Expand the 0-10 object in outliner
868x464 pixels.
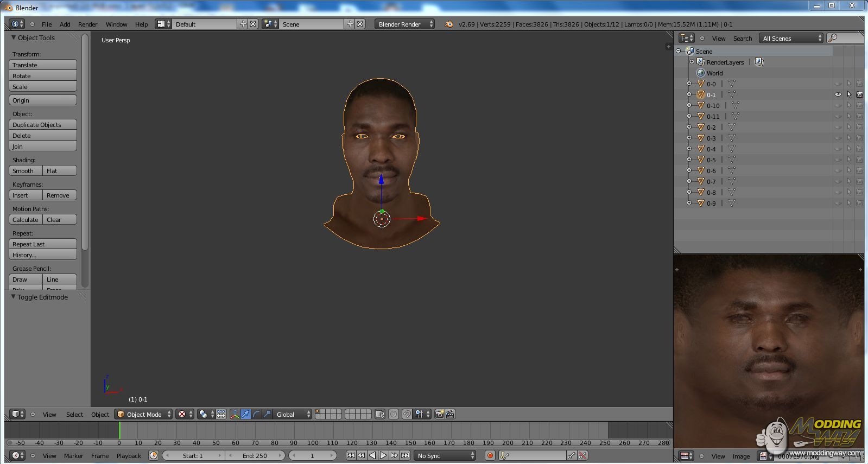(689, 106)
